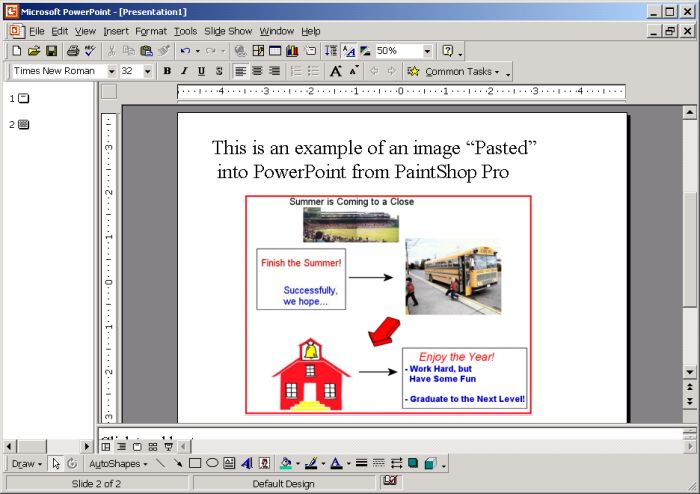Click the Free Rotate tool
This screenshot has height=494, width=700.
72,464
